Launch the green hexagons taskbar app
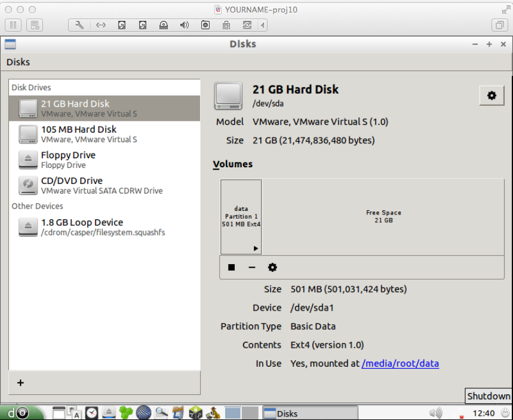Viewport: 513px width, 420px height. click(x=126, y=413)
